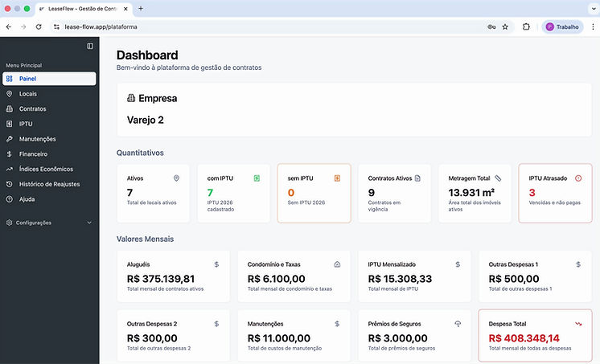
Task: Open the Trabalho profile button
Action: tap(562, 27)
